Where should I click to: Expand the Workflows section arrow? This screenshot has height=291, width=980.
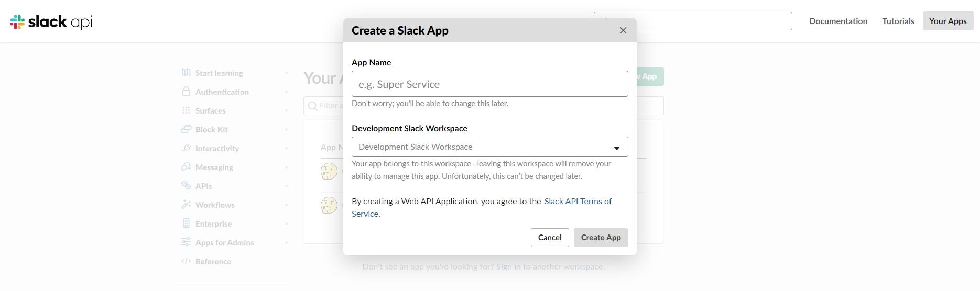287,205
